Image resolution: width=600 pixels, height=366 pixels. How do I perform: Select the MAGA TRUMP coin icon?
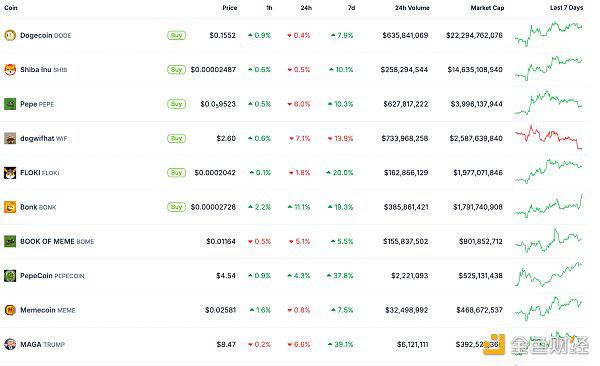tap(10, 344)
